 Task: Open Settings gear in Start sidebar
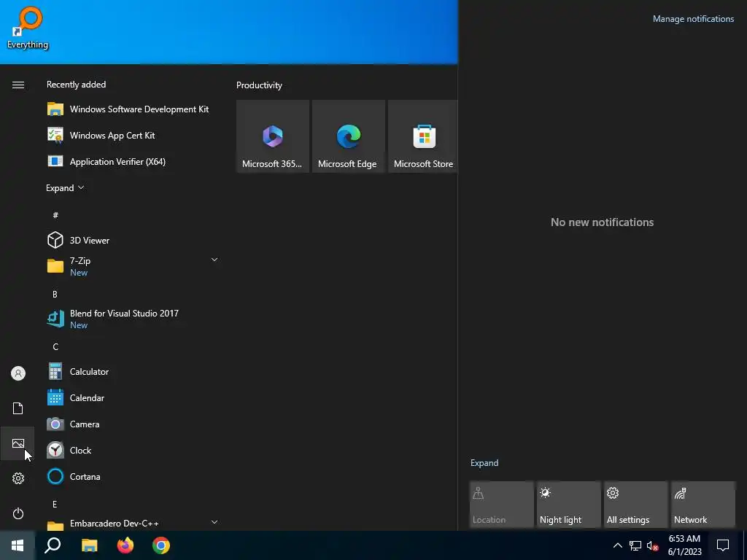[x=18, y=478]
